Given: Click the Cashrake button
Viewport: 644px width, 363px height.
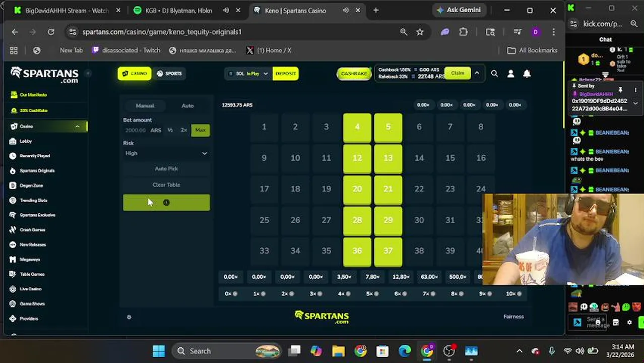Looking at the screenshot, I should tap(354, 74).
